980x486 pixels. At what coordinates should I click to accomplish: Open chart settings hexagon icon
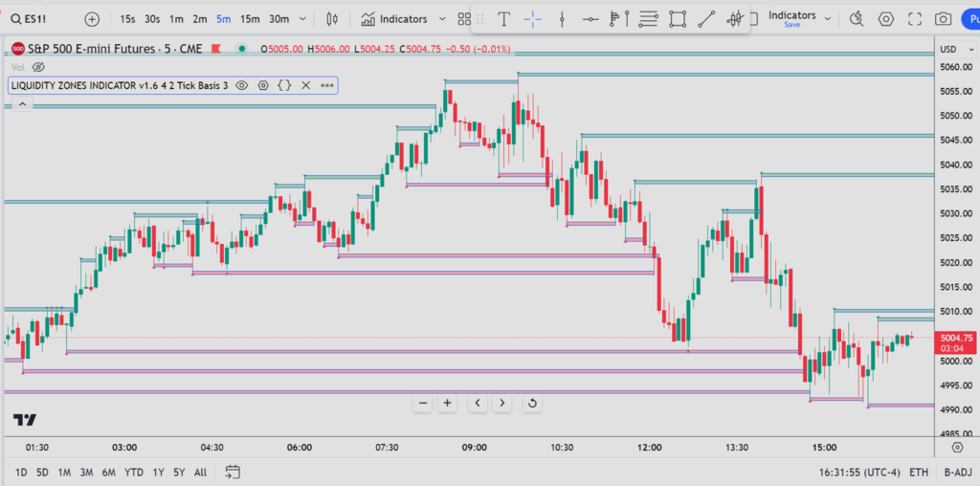pyautogui.click(x=885, y=19)
